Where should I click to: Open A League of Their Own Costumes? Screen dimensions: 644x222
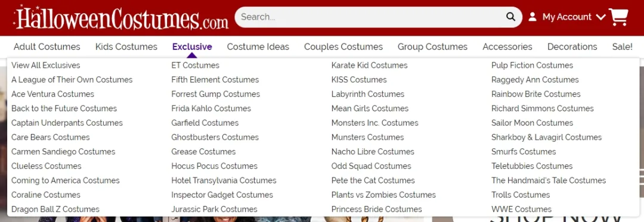coord(72,80)
